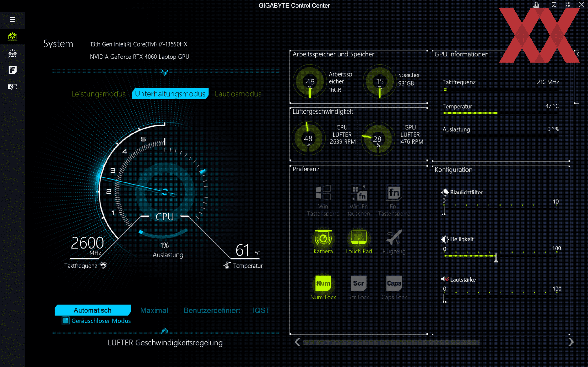Click LÜFTER Geschwindigkeitsregelung label
Viewport: 588px width, 367px height.
point(165,343)
